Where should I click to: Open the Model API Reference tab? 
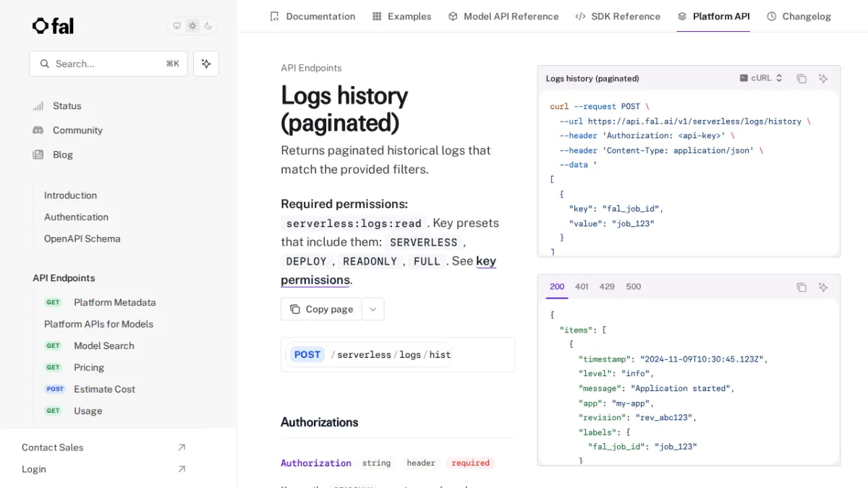point(503,16)
